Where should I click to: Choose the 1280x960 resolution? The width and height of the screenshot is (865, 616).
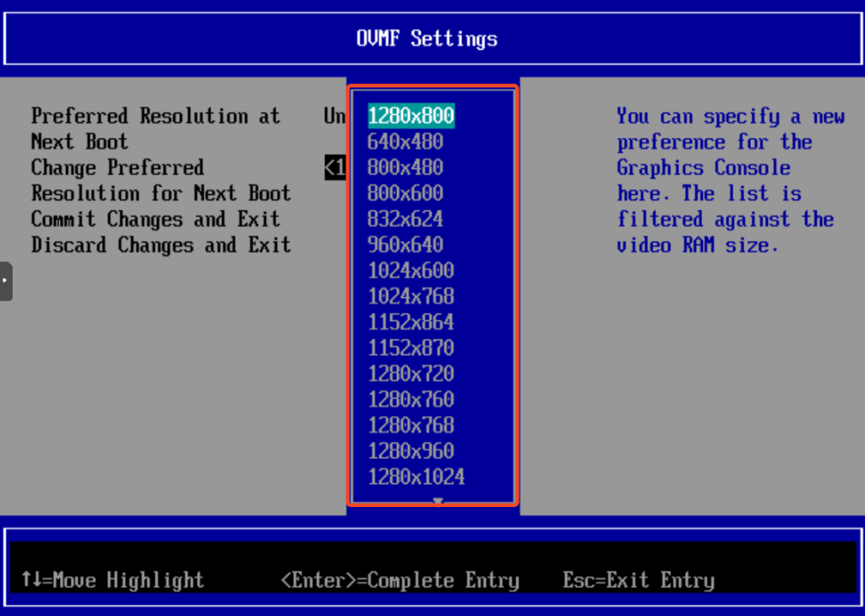pyautogui.click(x=411, y=451)
